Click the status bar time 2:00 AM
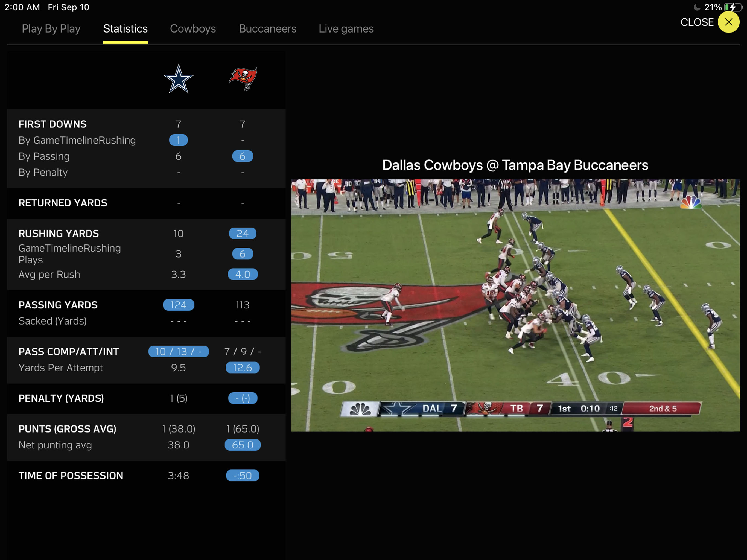This screenshot has height=560, width=747. [22, 7]
